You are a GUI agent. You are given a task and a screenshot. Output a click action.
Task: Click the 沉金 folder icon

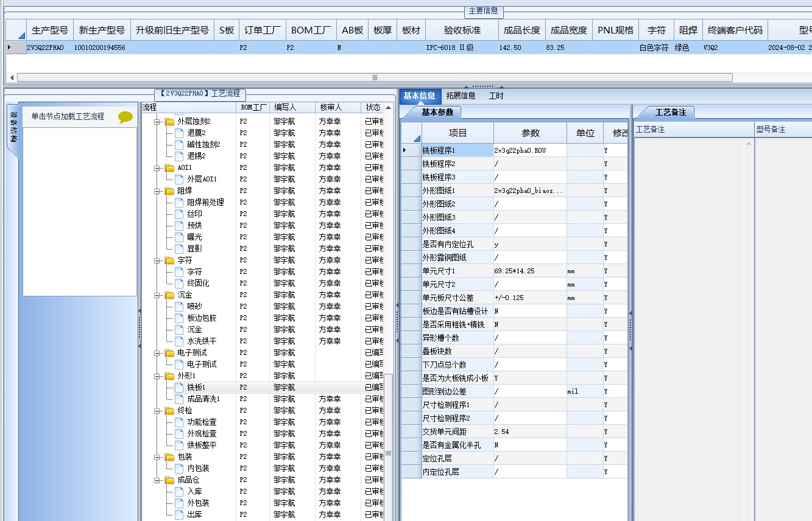coord(169,295)
